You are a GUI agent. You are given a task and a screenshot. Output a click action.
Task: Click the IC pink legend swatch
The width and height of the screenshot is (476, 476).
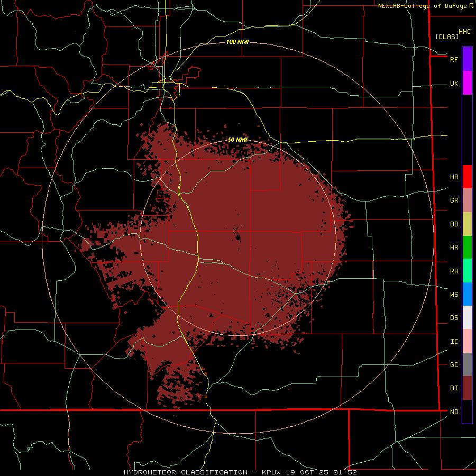pyautogui.click(x=467, y=341)
